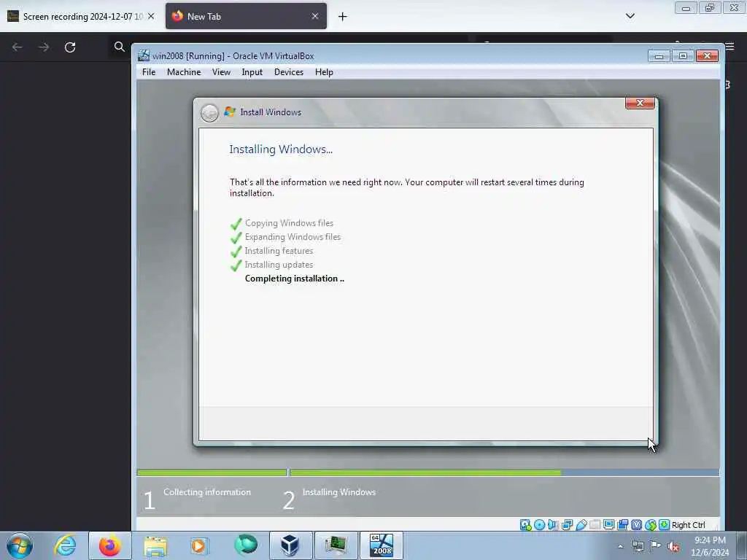
Task: Click the shared folders status icon
Action: click(595, 525)
